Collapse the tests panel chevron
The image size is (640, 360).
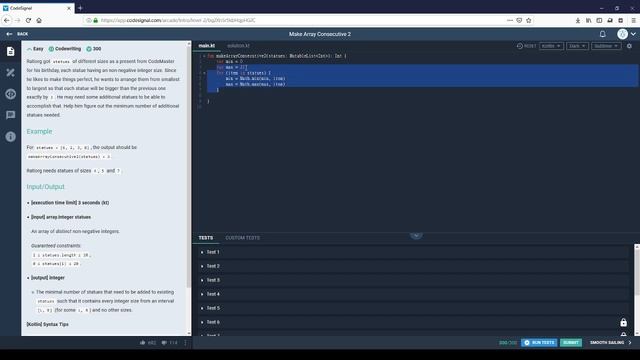pos(416,236)
